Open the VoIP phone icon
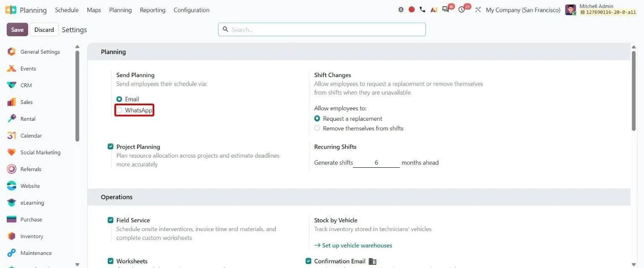The width and height of the screenshot is (644, 268). click(422, 10)
